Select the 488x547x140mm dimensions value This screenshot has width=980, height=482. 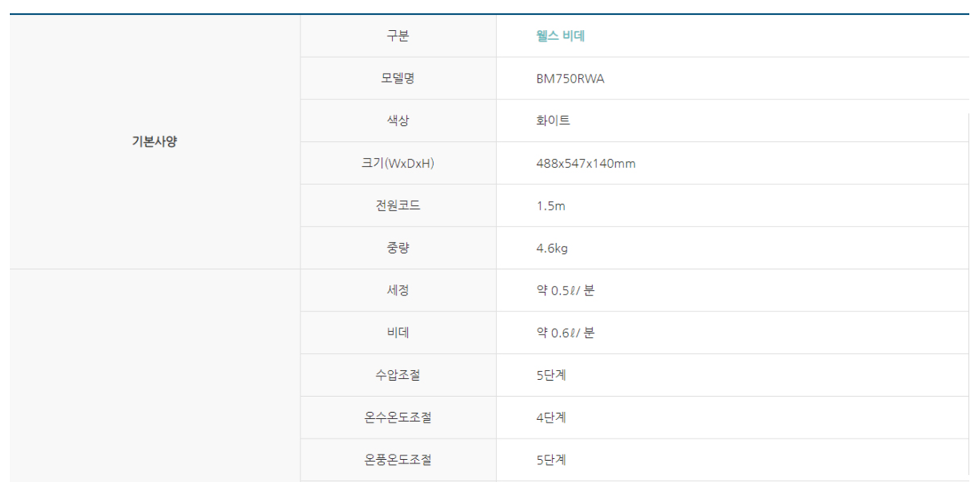[586, 164]
